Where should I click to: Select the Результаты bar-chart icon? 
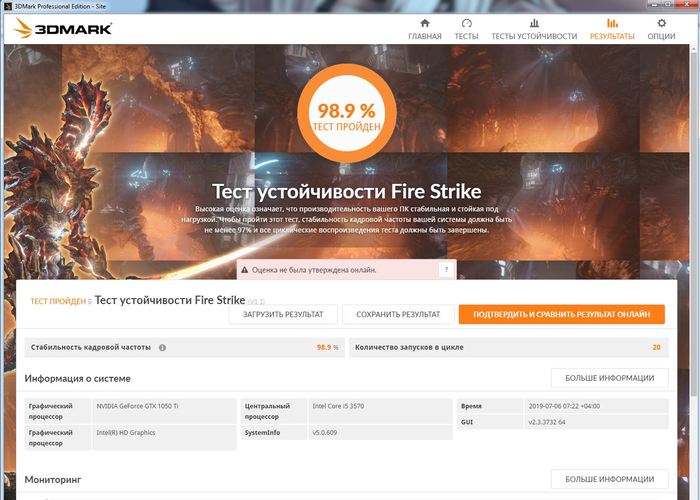pos(612,23)
